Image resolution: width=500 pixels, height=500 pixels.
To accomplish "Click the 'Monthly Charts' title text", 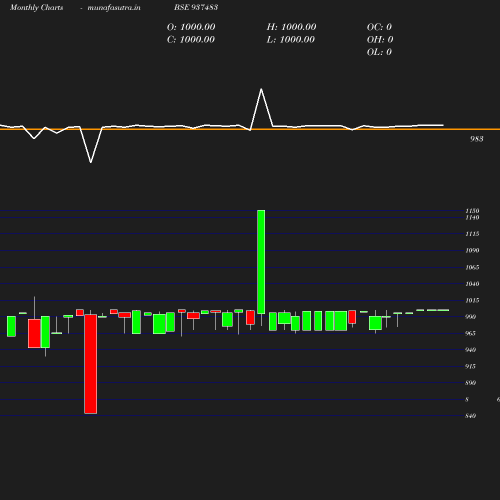I will pyautogui.click(x=37, y=8).
